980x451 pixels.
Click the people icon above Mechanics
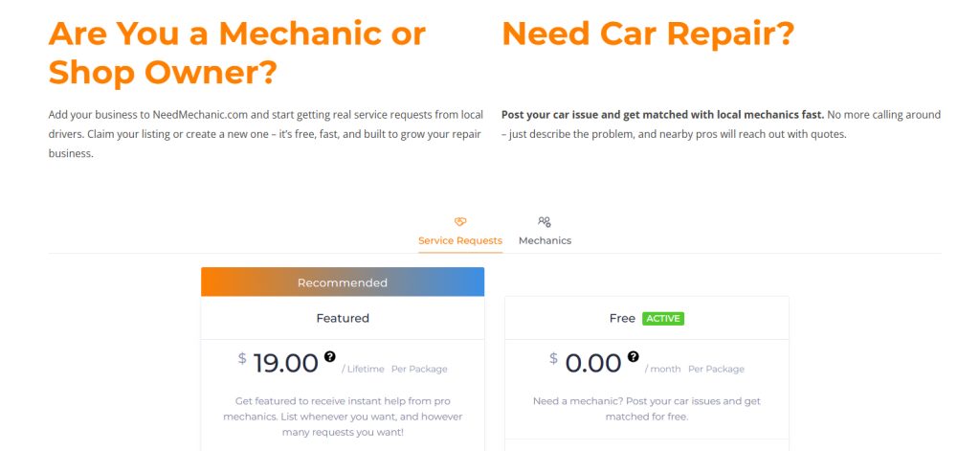click(x=545, y=222)
